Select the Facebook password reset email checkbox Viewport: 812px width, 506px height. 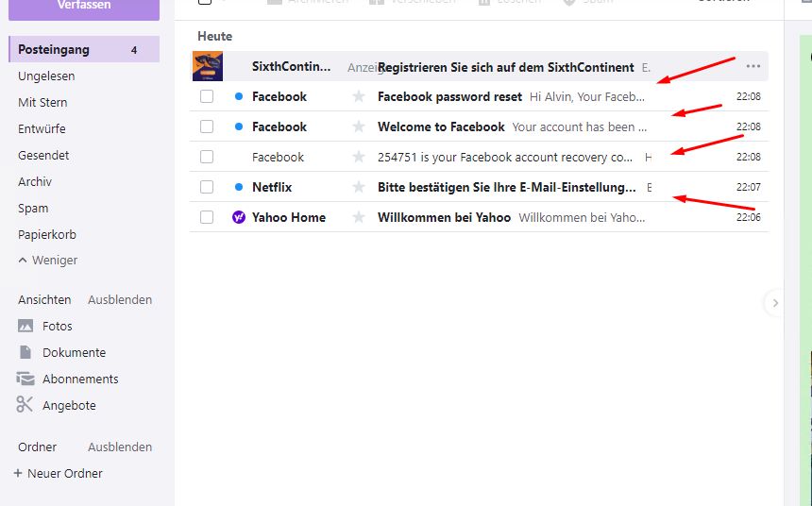coord(207,96)
